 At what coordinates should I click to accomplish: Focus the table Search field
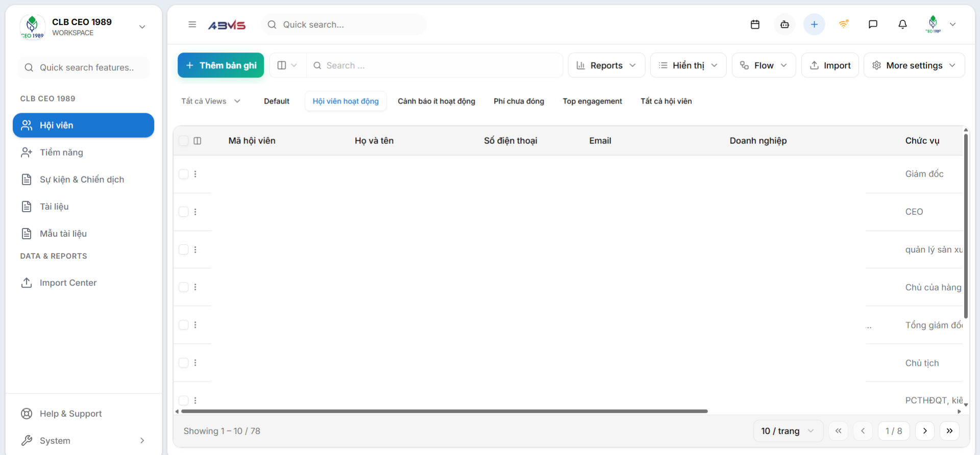[x=434, y=65]
